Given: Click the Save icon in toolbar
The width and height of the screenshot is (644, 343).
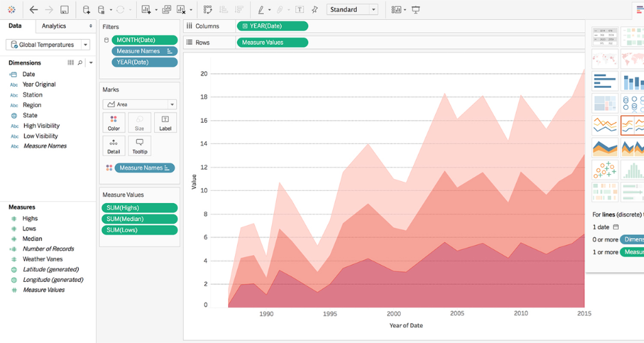Looking at the screenshot, I should click(64, 10).
